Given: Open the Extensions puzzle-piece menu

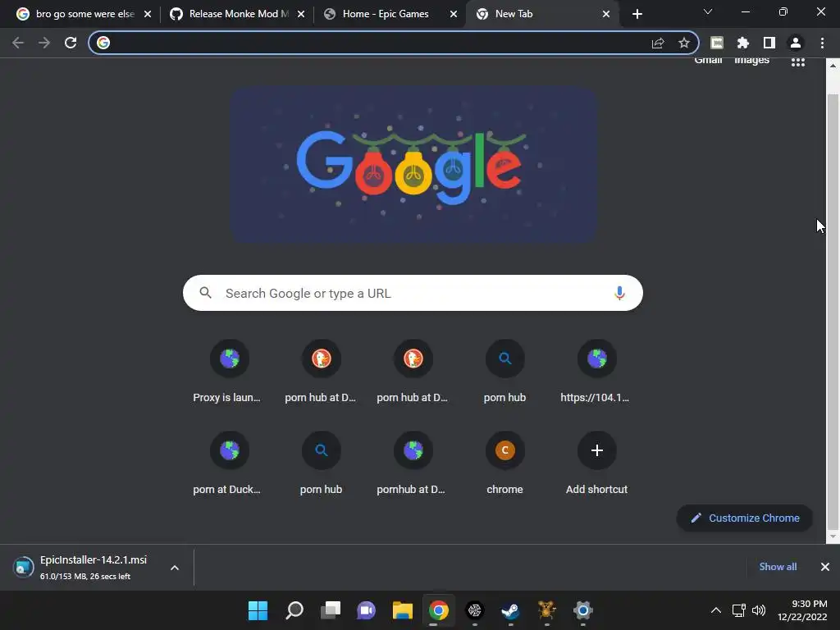Looking at the screenshot, I should [743, 43].
